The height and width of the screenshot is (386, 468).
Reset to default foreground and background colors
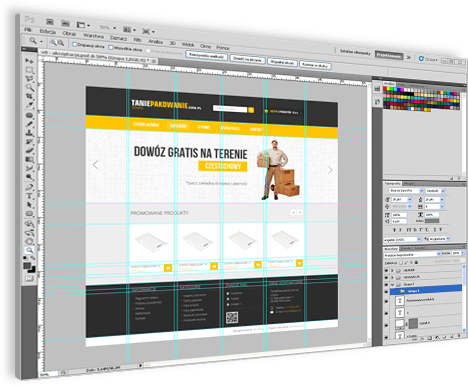click(26, 258)
